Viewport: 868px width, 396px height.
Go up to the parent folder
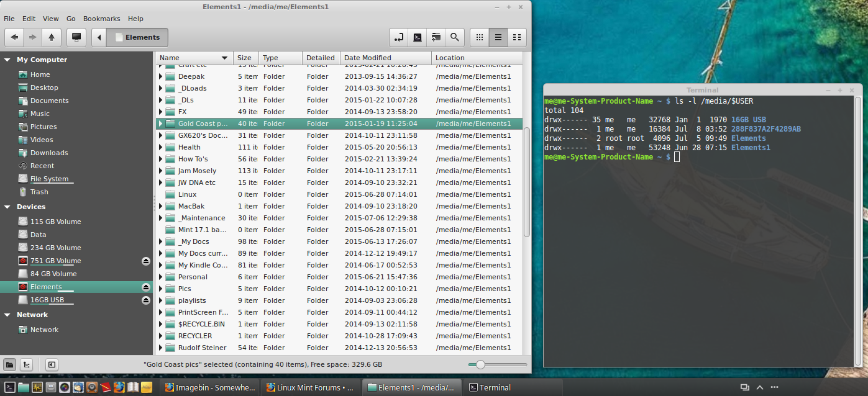pyautogui.click(x=51, y=37)
